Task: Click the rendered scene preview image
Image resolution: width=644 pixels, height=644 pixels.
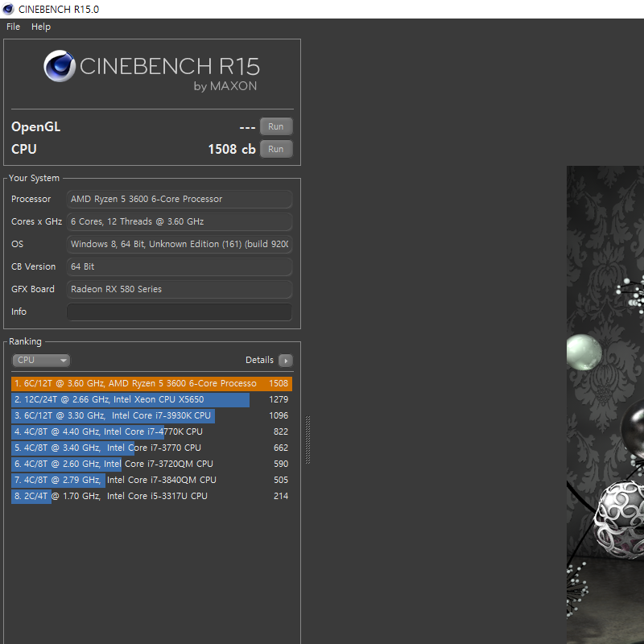Action: click(605, 405)
